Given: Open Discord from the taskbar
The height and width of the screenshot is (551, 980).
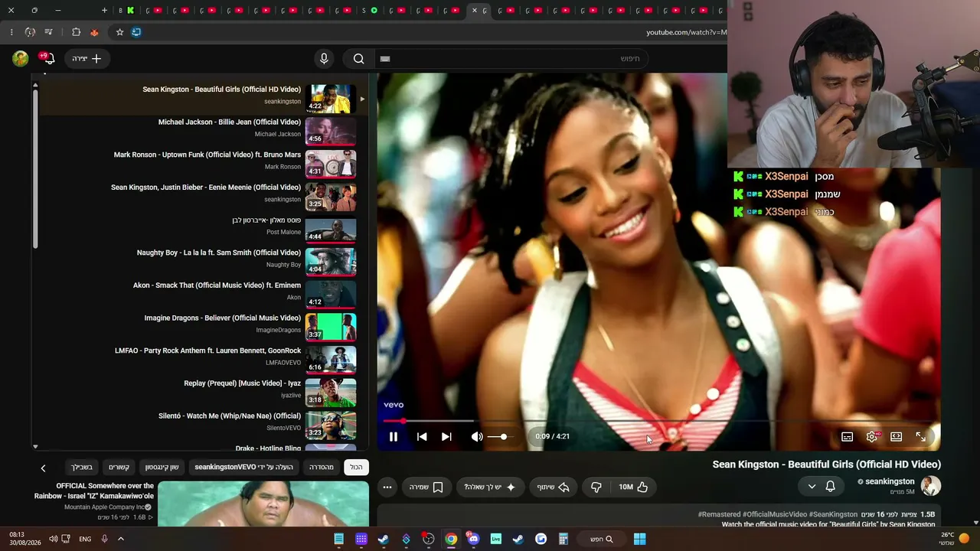Looking at the screenshot, I should pos(473,539).
